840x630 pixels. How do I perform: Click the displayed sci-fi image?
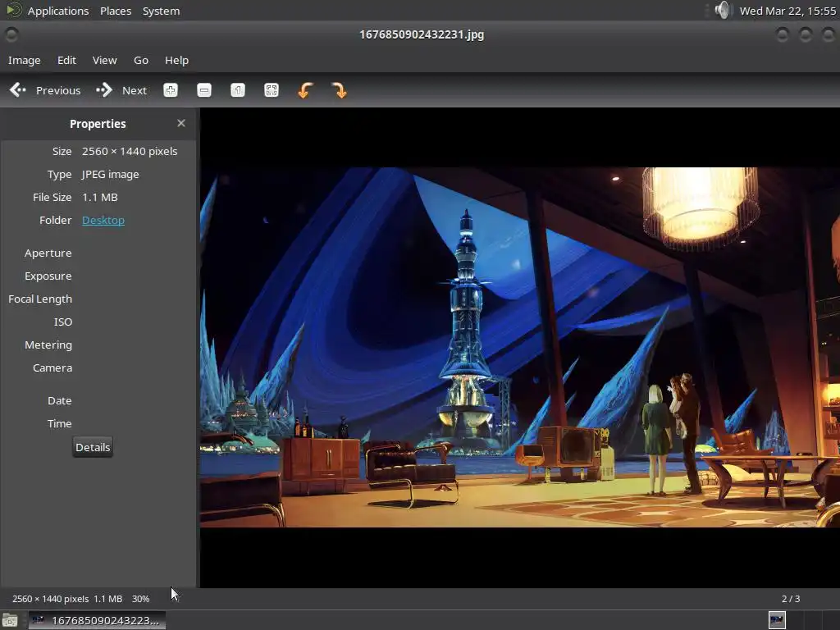point(519,347)
